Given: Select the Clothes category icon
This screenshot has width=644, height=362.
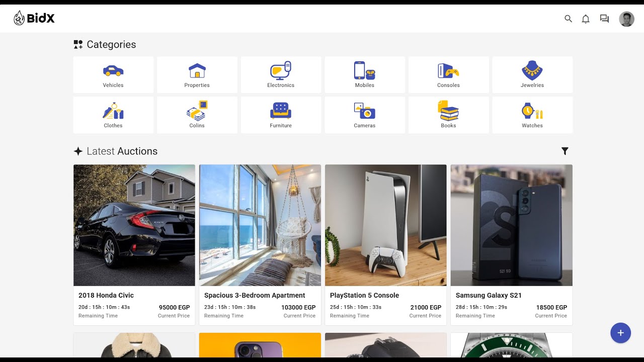Looking at the screenshot, I should pyautogui.click(x=113, y=111).
